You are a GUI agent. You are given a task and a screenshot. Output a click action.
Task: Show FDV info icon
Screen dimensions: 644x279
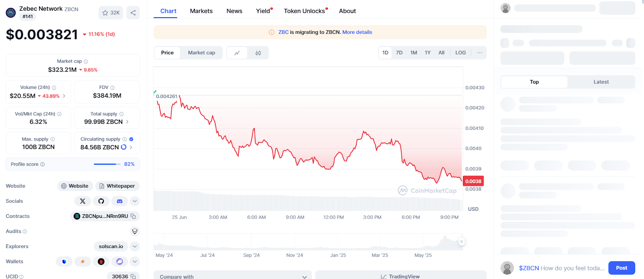(112, 88)
